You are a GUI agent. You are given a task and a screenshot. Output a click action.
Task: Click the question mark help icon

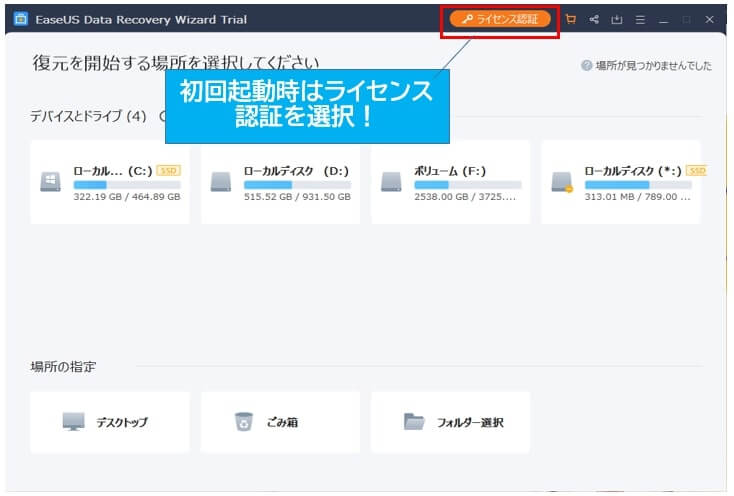pyautogui.click(x=587, y=66)
